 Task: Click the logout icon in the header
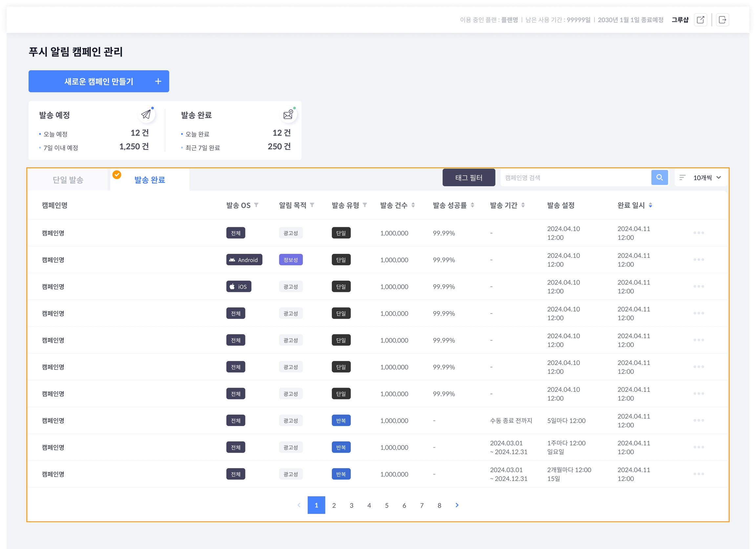tap(722, 20)
